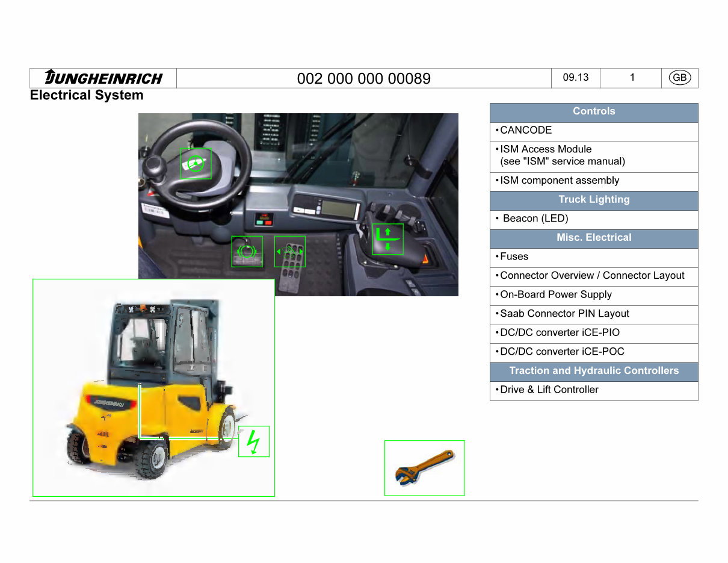Screen dimensions: 728x563
Task: Click the Controls section header
Action: point(594,113)
